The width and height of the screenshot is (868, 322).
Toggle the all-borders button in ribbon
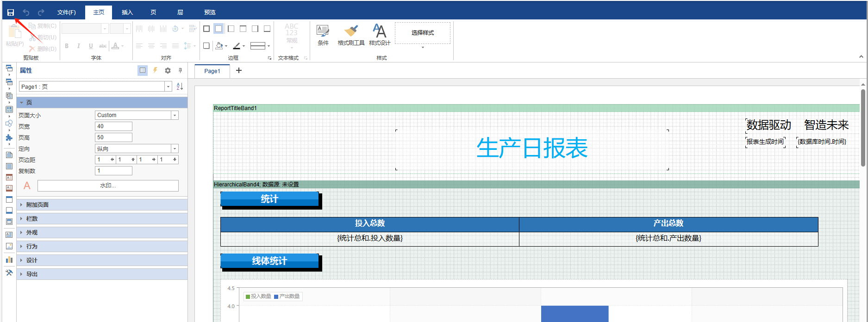[x=206, y=29]
